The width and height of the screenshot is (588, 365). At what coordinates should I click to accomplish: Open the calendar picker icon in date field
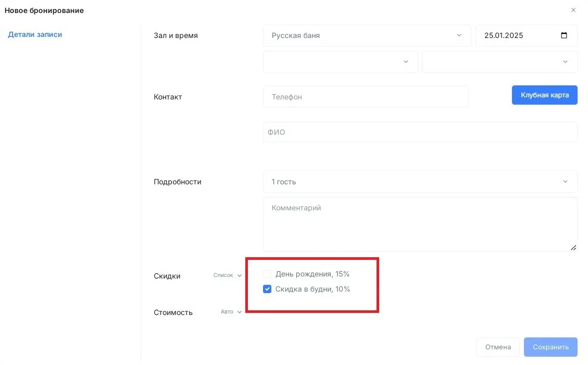[564, 35]
